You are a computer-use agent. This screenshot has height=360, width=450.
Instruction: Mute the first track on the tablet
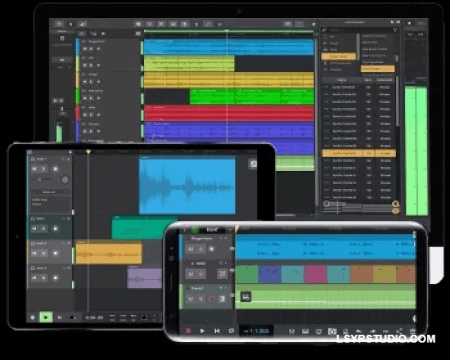pyautogui.click(x=34, y=169)
